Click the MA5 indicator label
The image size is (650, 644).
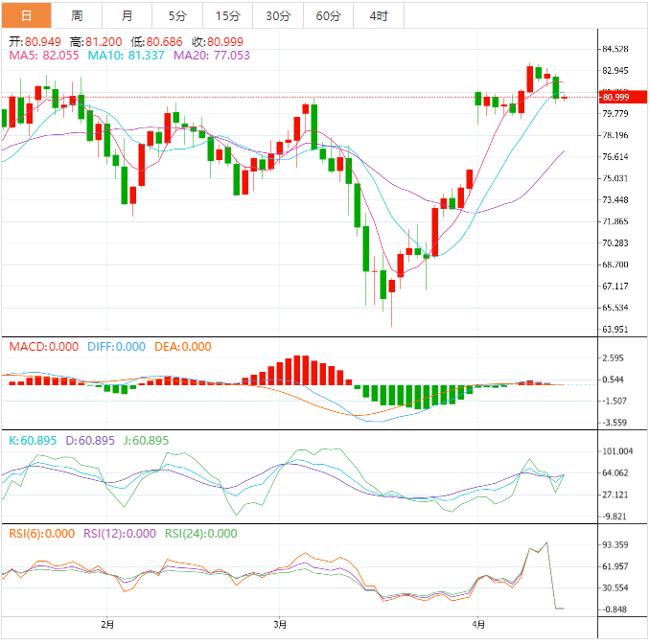44,56
